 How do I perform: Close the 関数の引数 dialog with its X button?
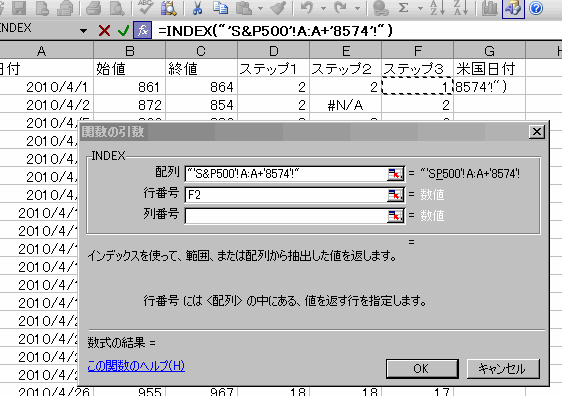537,132
